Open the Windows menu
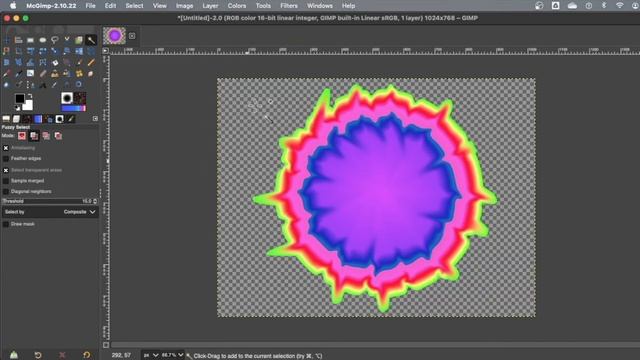The height and width of the screenshot is (360, 640). click(320, 6)
